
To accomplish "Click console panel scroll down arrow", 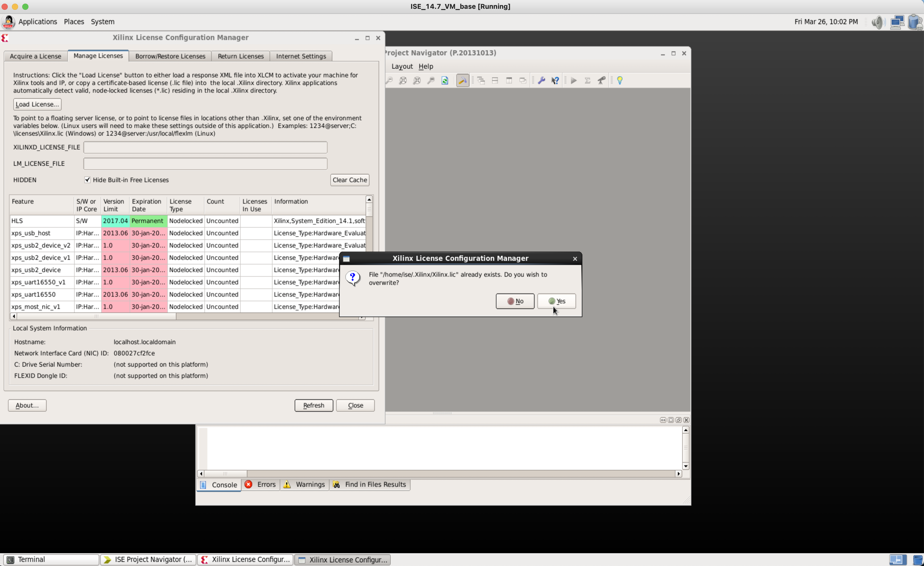I will (685, 466).
